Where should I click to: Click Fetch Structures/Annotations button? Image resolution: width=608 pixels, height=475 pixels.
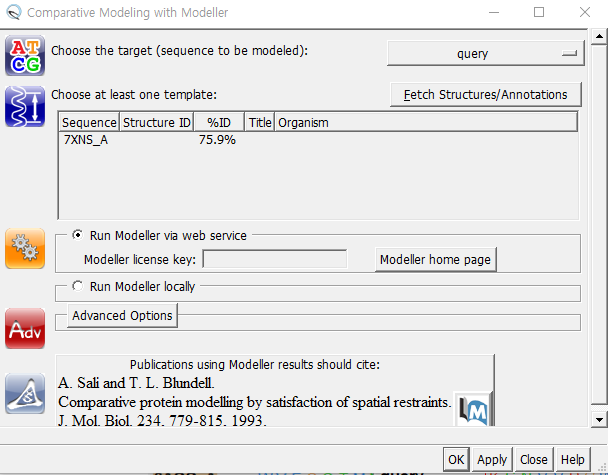[x=485, y=94]
